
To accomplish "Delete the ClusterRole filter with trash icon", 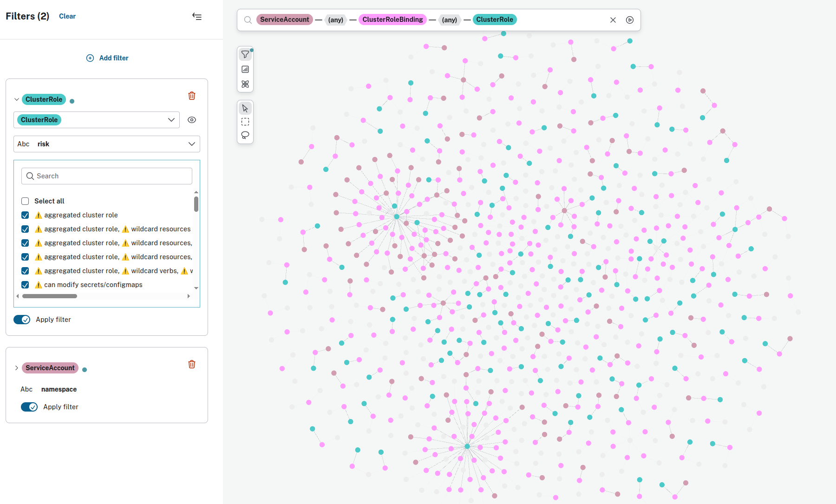I will [192, 96].
